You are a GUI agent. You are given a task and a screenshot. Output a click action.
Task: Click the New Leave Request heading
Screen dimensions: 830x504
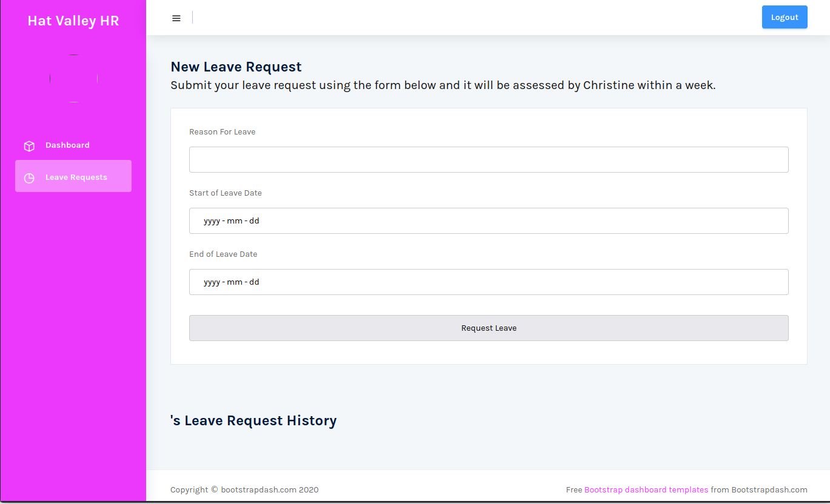[x=236, y=67]
